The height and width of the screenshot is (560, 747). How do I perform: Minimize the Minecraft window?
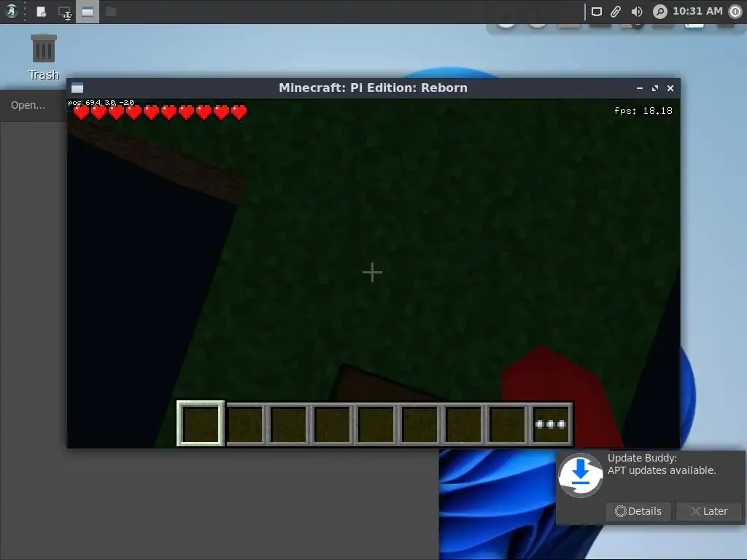pyautogui.click(x=640, y=88)
